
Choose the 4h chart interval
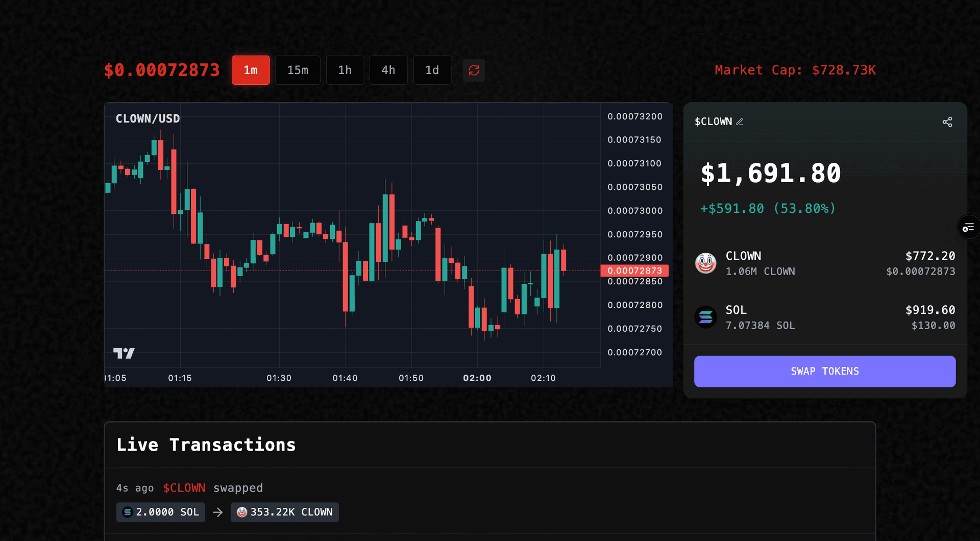tap(388, 70)
